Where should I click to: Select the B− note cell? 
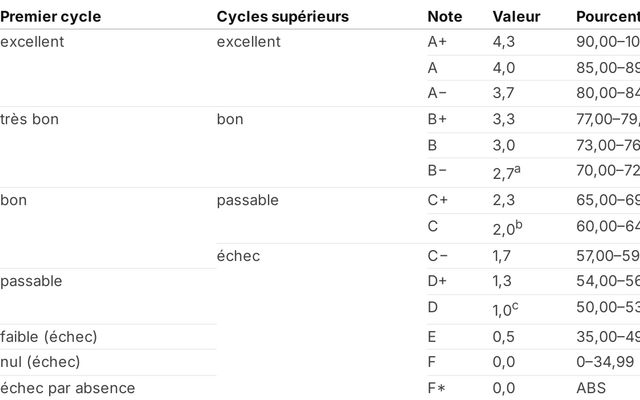tap(437, 171)
